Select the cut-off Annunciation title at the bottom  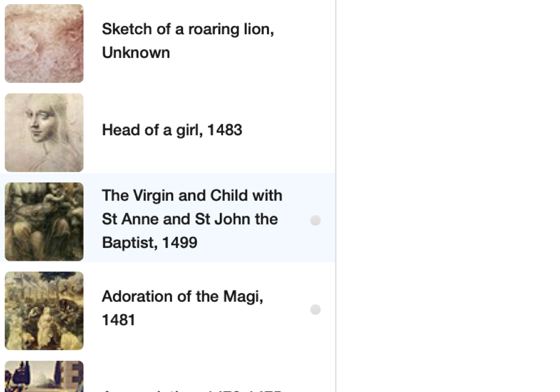[x=192, y=389]
